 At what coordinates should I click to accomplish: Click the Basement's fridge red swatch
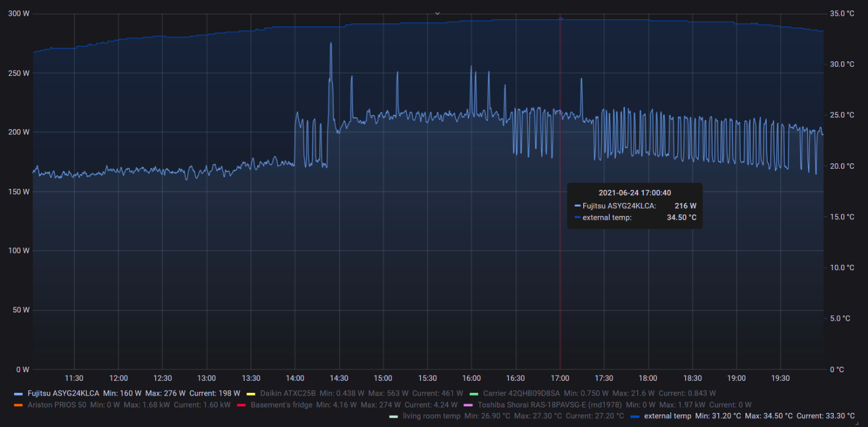241,405
